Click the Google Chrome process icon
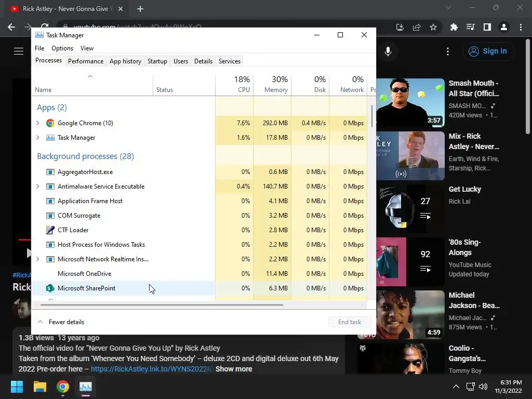This screenshot has width=532, height=399. pos(50,123)
